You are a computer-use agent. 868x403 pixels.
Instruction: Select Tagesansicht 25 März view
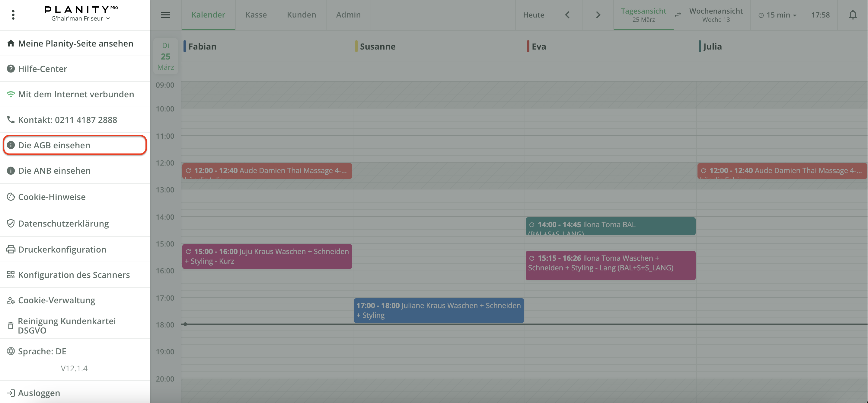tap(643, 15)
